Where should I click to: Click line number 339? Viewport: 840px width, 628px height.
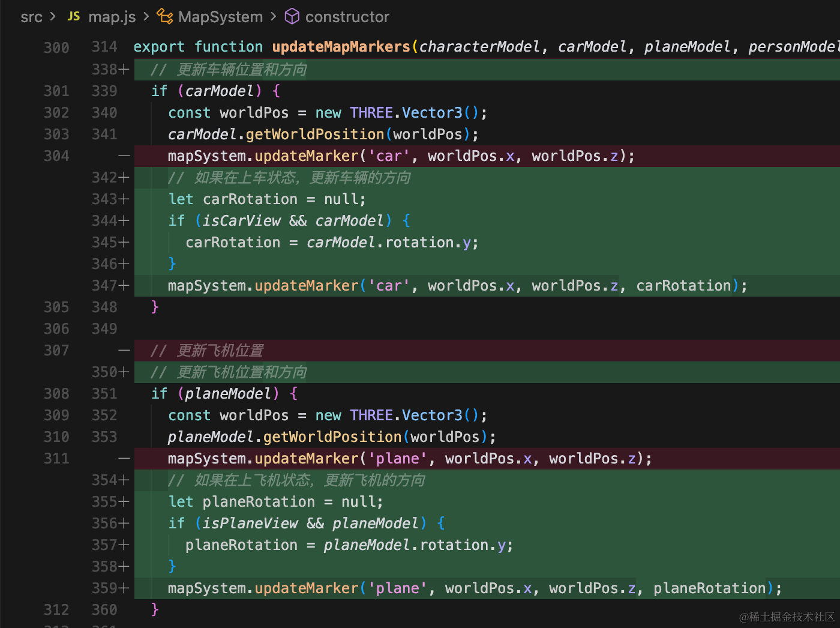[x=104, y=91]
